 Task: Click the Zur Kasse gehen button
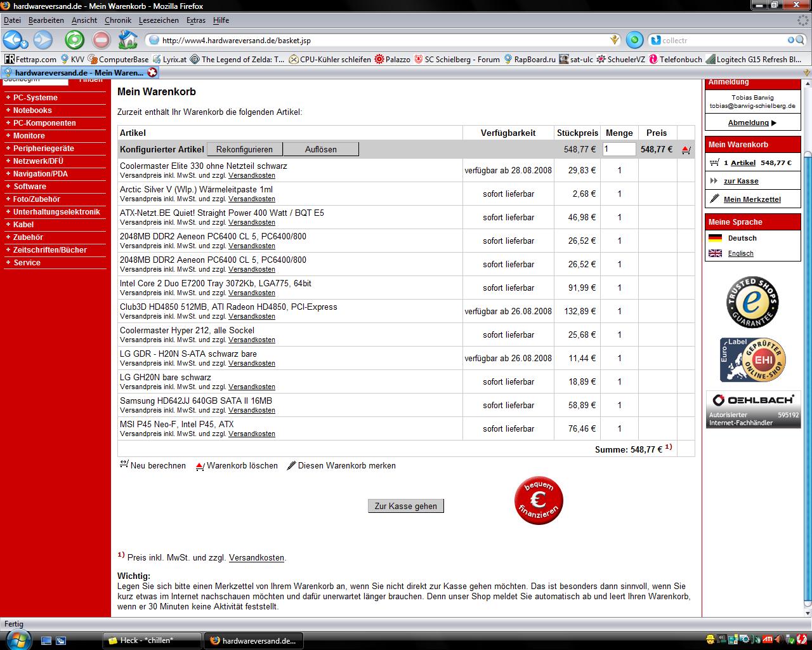[x=406, y=506]
